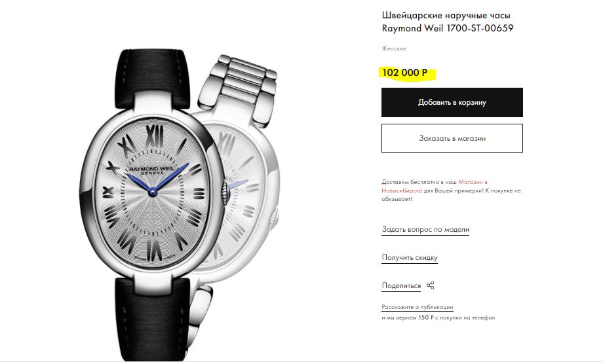Click the Raymond Weil Geneve logo on the dial
Viewport: 603px width, 364px height.
152,170
